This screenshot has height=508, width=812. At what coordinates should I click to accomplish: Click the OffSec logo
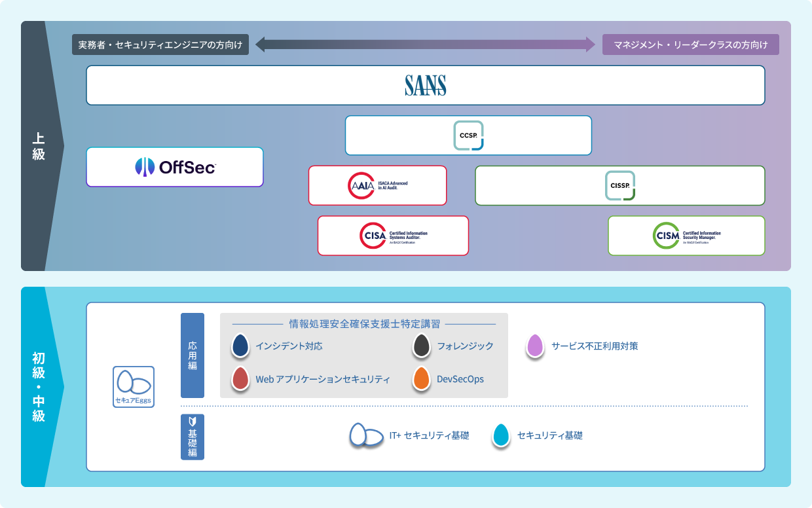click(174, 167)
